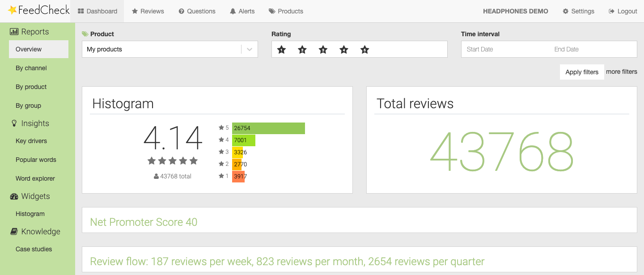Click the Total reviews panel title

[415, 104]
